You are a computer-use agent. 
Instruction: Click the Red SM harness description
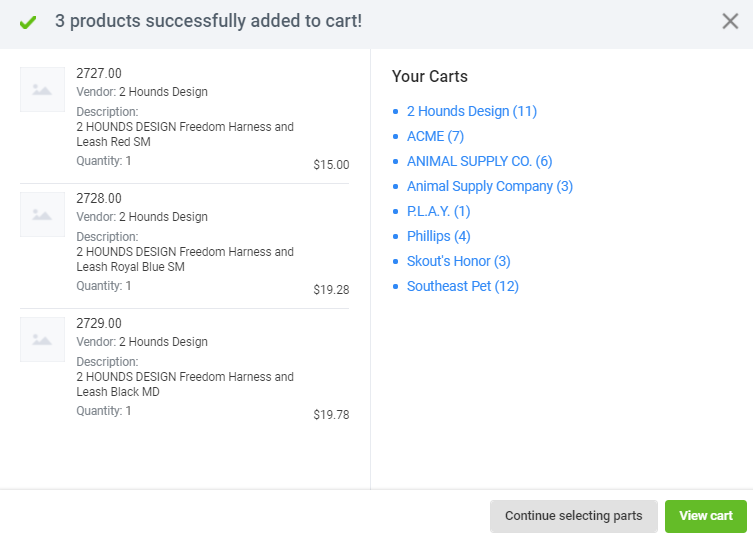point(185,135)
